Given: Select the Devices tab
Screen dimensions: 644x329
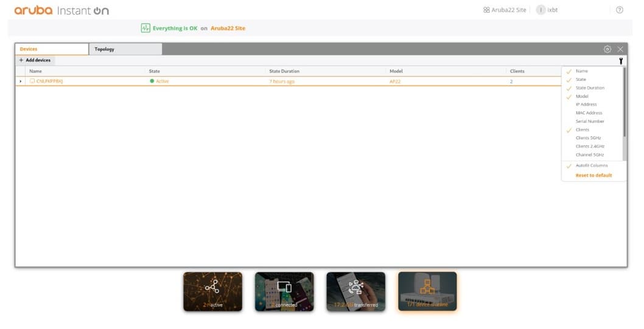Looking at the screenshot, I should point(52,49).
